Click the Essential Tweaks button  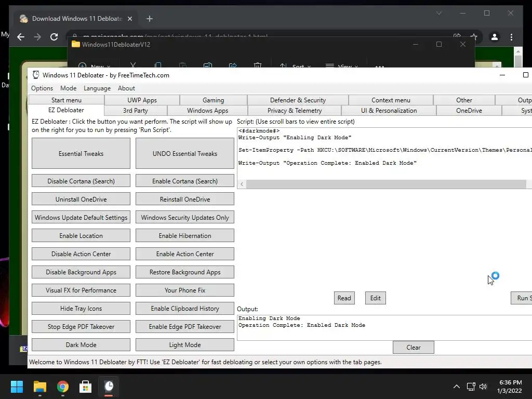81,153
